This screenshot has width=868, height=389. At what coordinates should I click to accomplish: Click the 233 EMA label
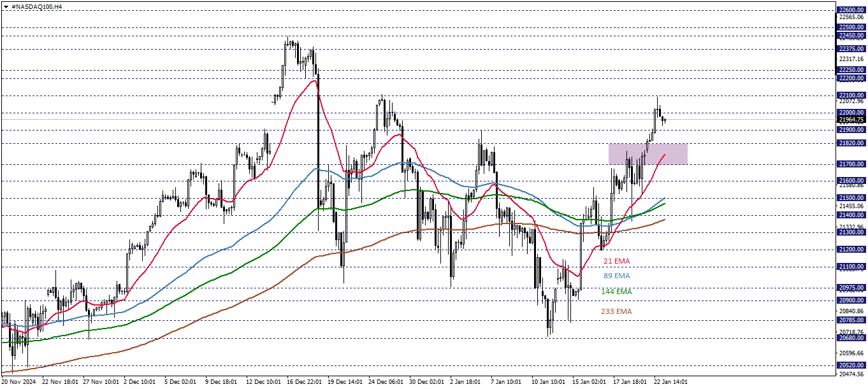click(616, 311)
